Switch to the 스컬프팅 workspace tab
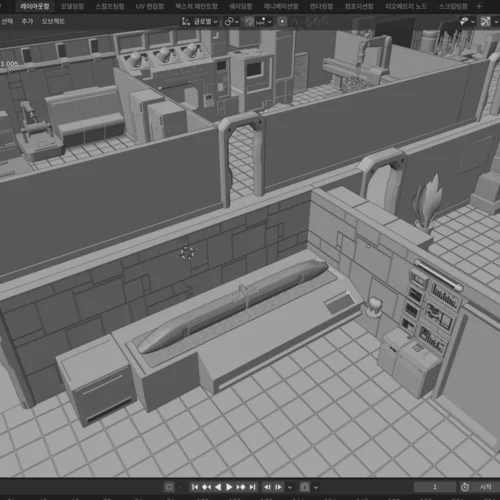Image resolution: width=500 pixels, height=500 pixels. (110, 6)
